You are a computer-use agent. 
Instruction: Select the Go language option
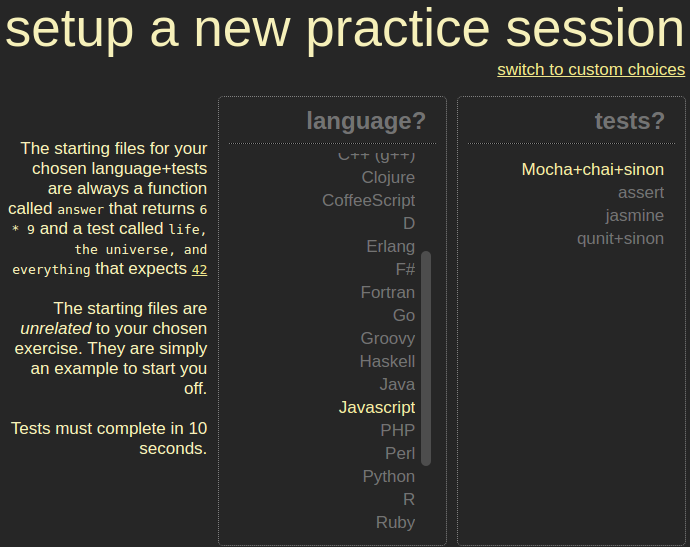click(403, 315)
